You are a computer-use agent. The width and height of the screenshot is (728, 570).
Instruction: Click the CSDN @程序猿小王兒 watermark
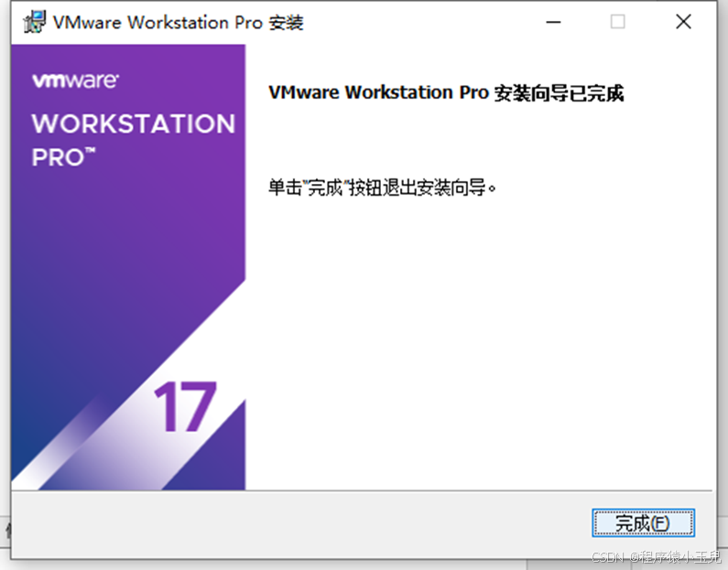657,556
